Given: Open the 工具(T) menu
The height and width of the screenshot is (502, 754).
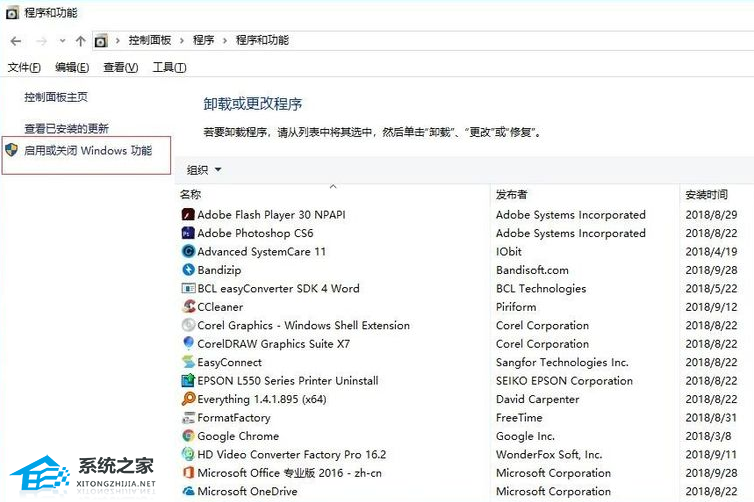Looking at the screenshot, I should (x=169, y=67).
